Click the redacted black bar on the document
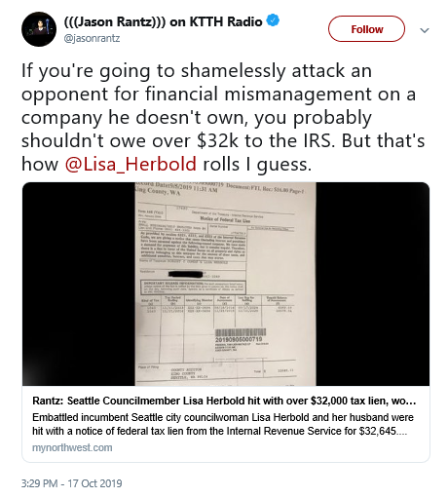The height and width of the screenshot is (498, 448). coord(185,274)
